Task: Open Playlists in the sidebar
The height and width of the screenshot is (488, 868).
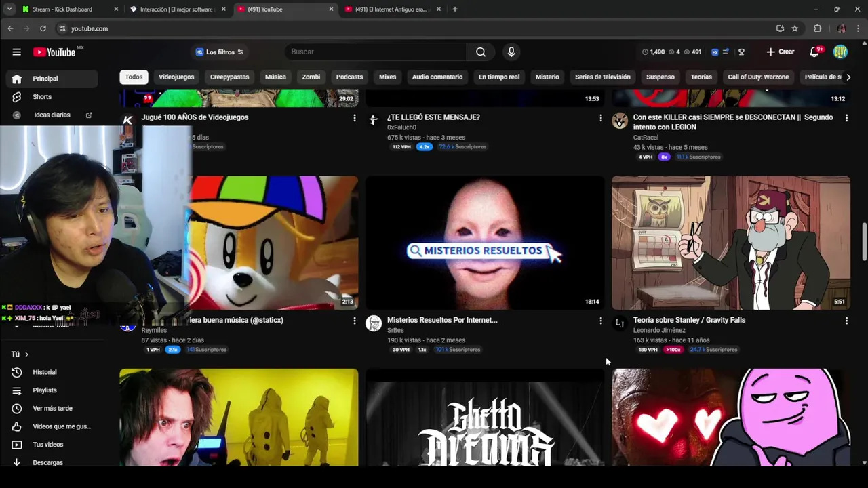Action: click(45, 390)
